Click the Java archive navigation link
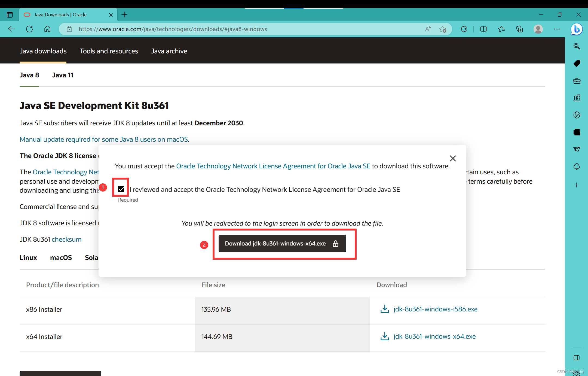Image resolution: width=588 pixels, height=376 pixels. (x=169, y=51)
